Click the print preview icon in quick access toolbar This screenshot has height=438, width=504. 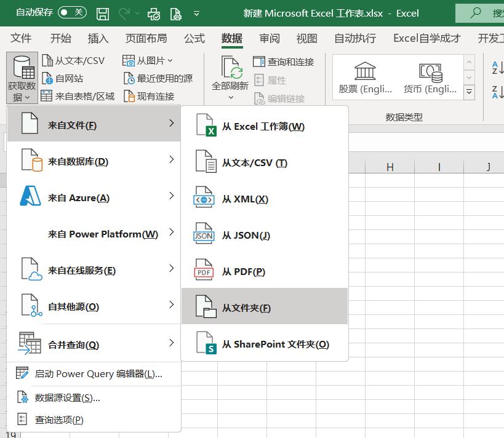153,14
